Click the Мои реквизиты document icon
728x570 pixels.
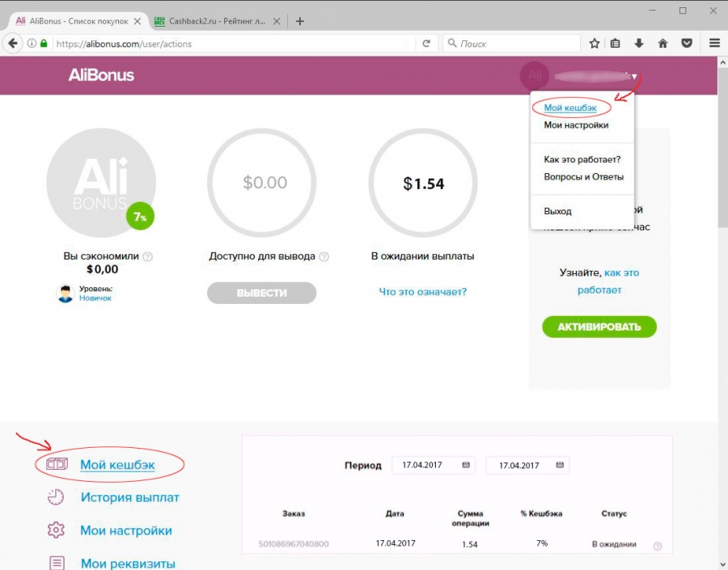[57, 563]
